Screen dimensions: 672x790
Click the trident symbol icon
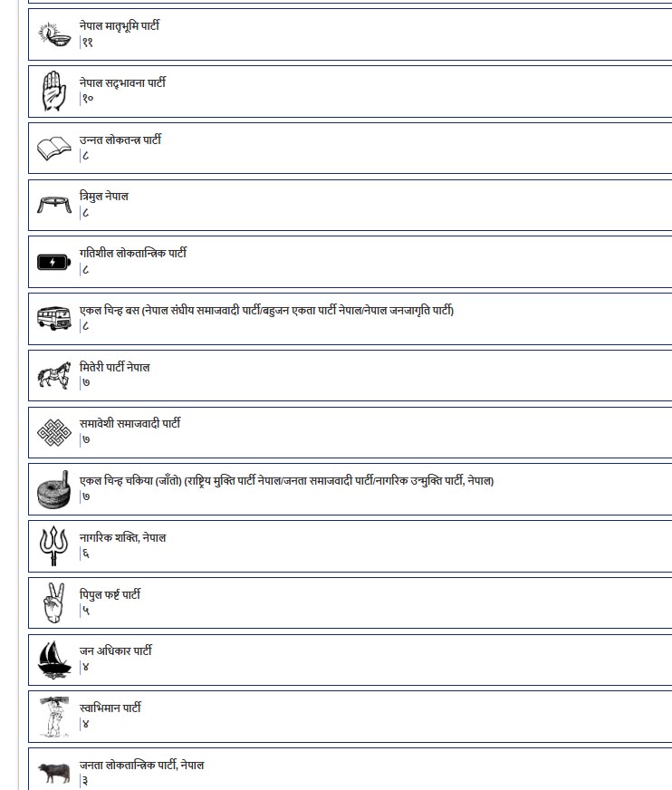[53, 546]
